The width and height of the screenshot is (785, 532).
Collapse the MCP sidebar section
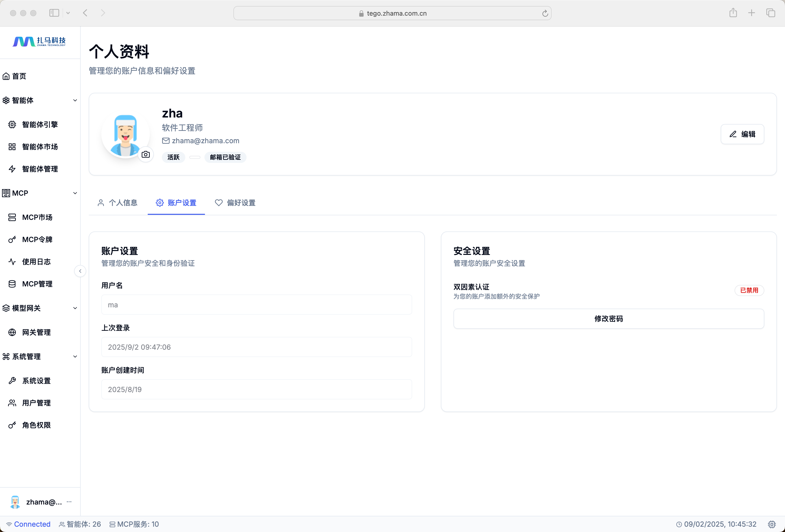[75, 193]
